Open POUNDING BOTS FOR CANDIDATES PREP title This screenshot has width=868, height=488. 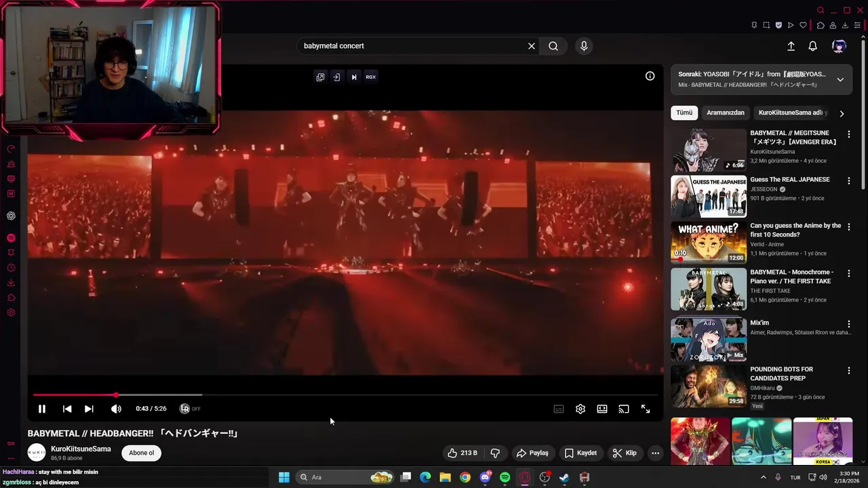(x=781, y=373)
